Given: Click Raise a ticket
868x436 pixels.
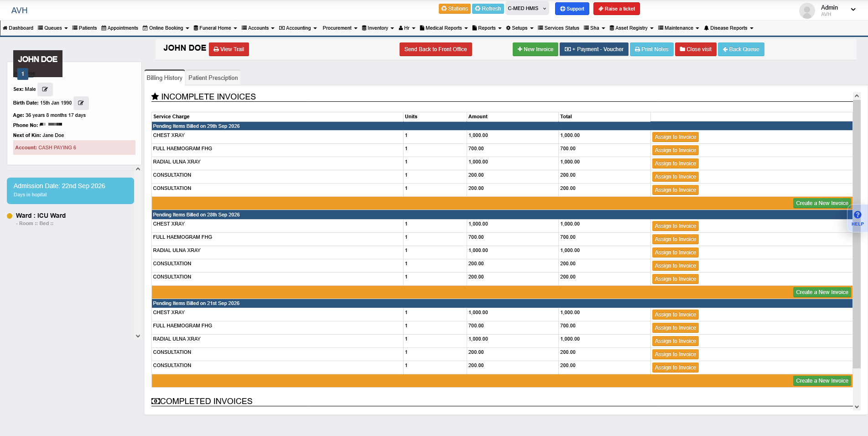Looking at the screenshot, I should (x=617, y=9).
